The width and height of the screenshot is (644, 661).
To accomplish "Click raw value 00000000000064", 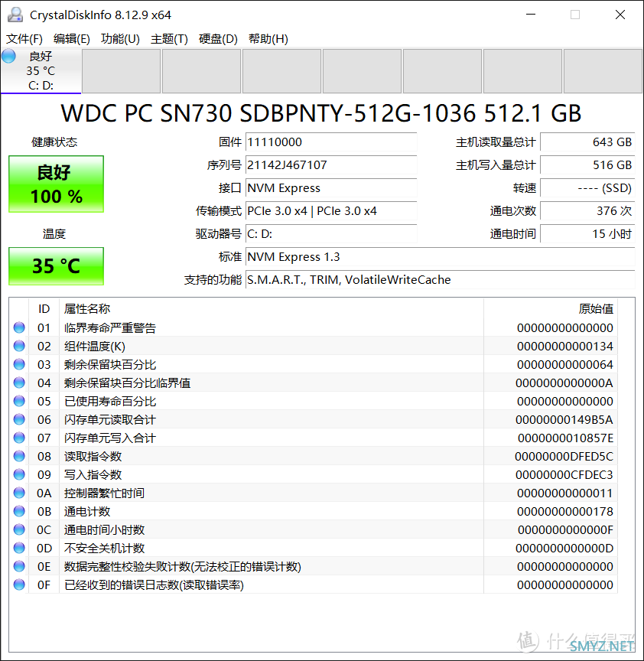I will [564, 364].
